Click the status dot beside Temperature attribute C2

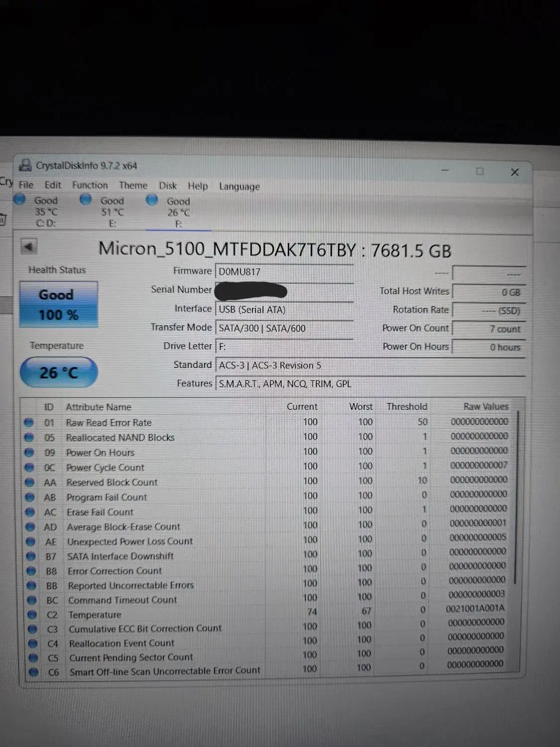point(33,614)
